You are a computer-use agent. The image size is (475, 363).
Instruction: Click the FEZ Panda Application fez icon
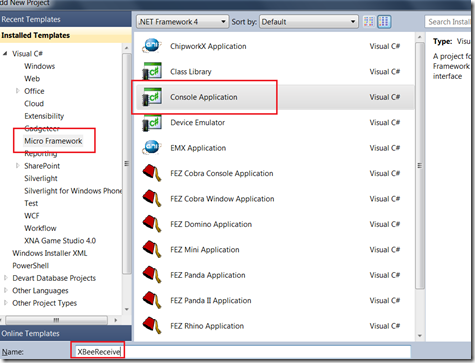[152, 275]
